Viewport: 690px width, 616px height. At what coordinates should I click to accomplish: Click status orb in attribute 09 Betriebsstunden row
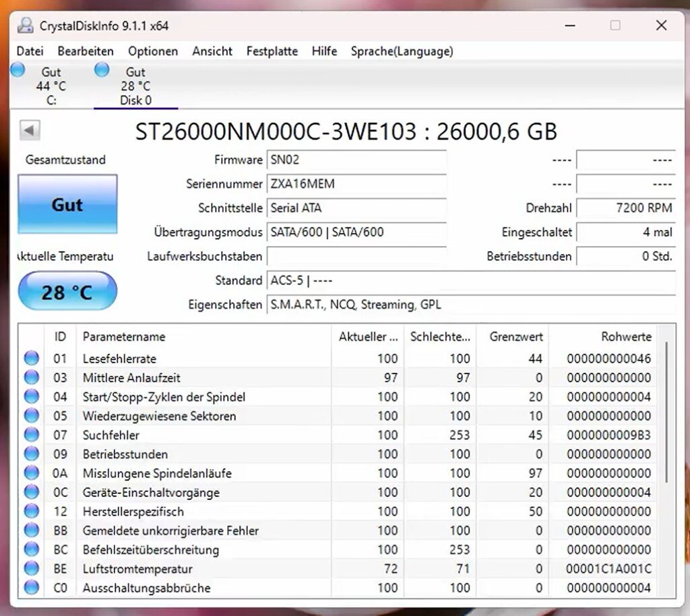[31, 454]
